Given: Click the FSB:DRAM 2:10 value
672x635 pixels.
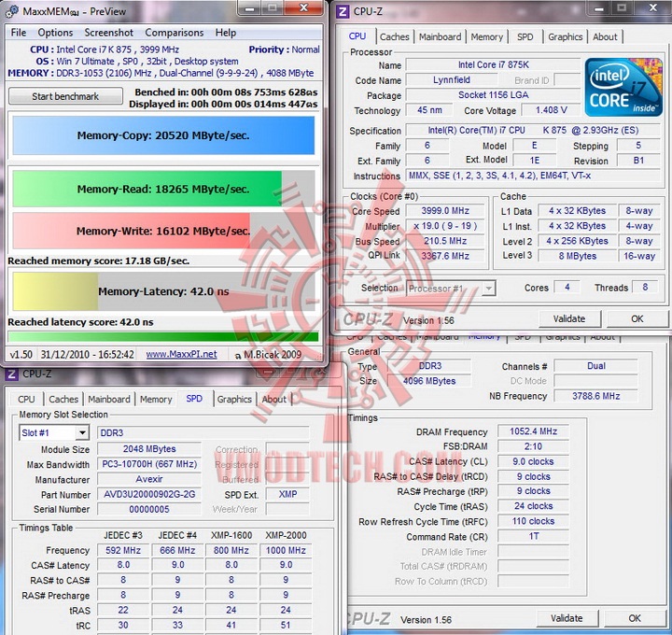Looking at the screenshot, I should tap(533, 446).
